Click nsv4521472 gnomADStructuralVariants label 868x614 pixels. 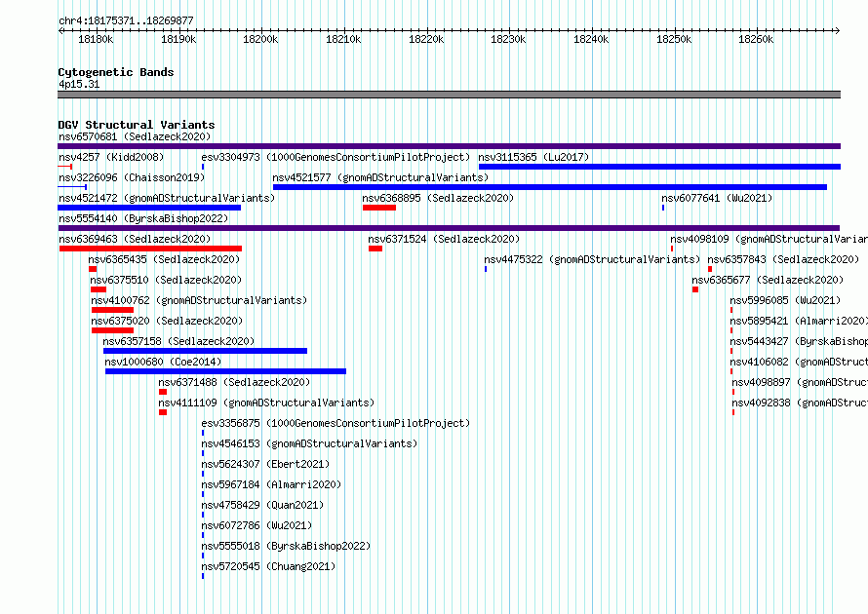click(x=167, y=198)
